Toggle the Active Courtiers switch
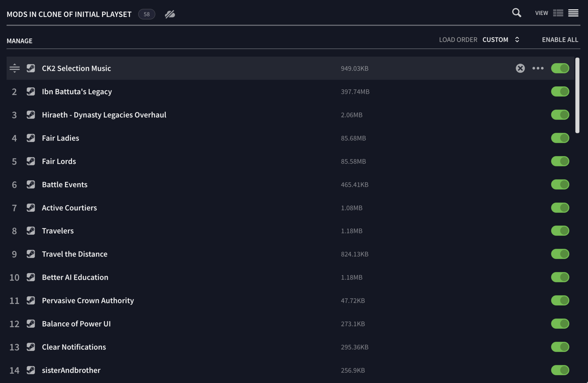Viewport: 588px width, 383px height. point(560,207)
